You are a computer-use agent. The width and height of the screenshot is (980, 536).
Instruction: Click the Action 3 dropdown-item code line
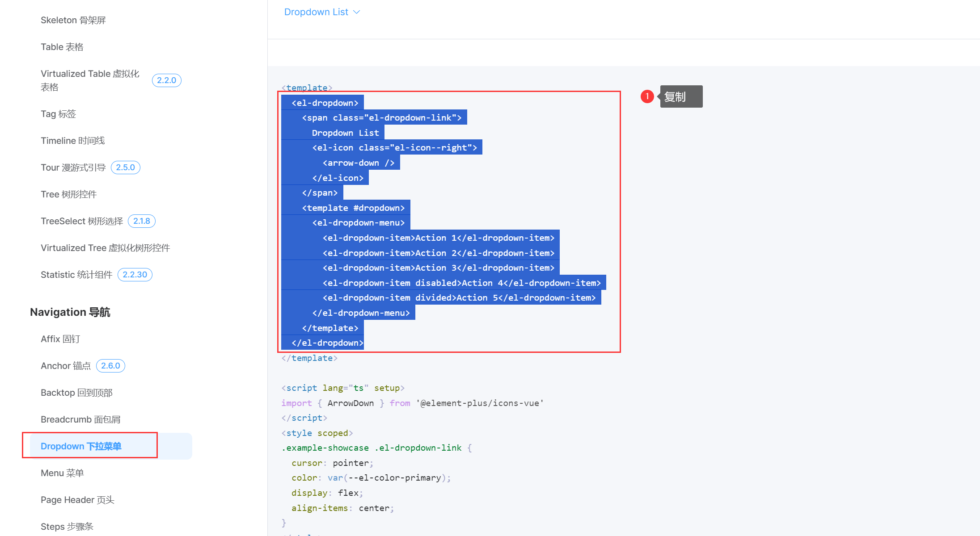point(439,268)
